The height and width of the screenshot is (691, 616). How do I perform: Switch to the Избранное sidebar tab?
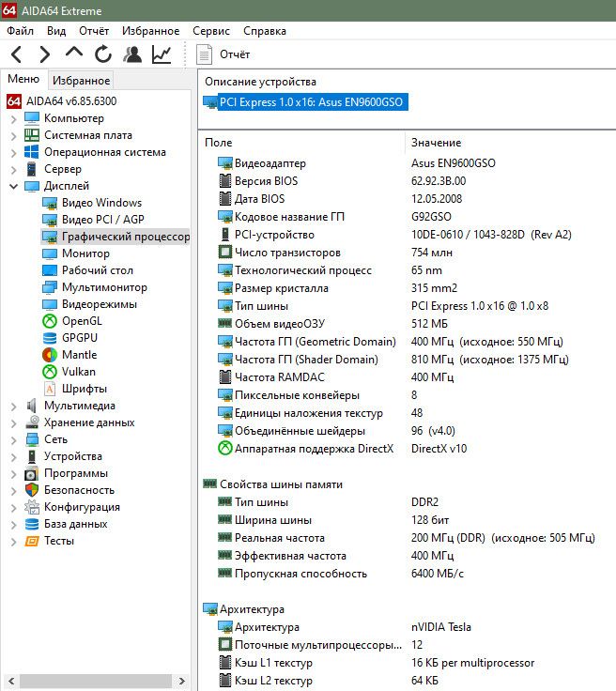[x=81, y=80]
